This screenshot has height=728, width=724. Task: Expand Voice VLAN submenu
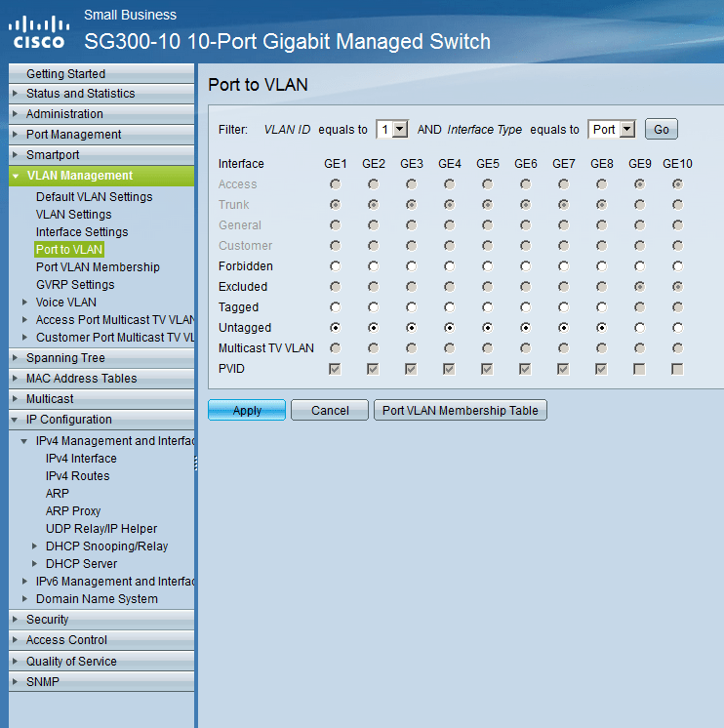coord(66,303)
